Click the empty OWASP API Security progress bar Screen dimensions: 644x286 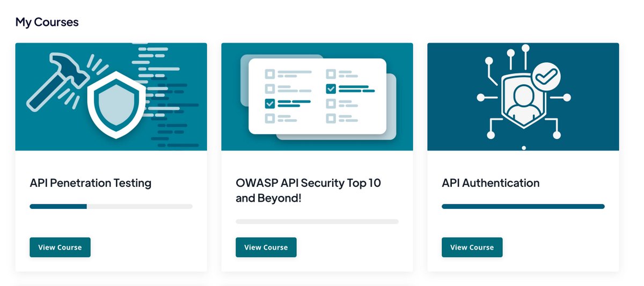[x=317, y=221]
